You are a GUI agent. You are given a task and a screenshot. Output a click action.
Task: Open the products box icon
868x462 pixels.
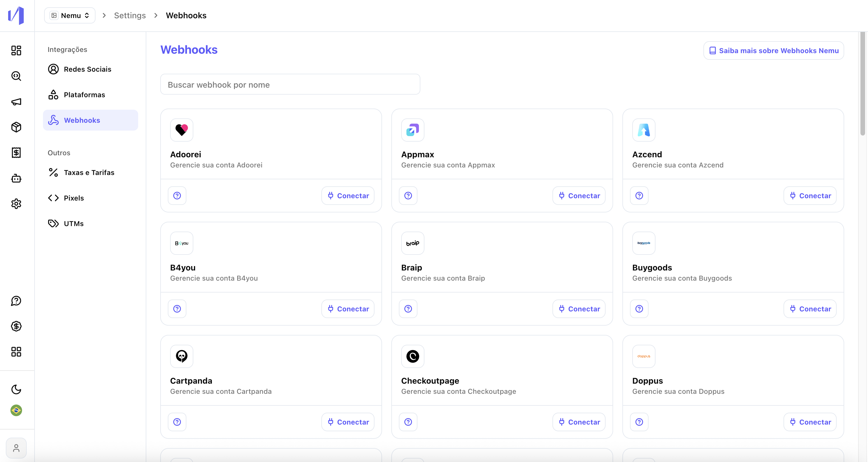coord(16,127)
